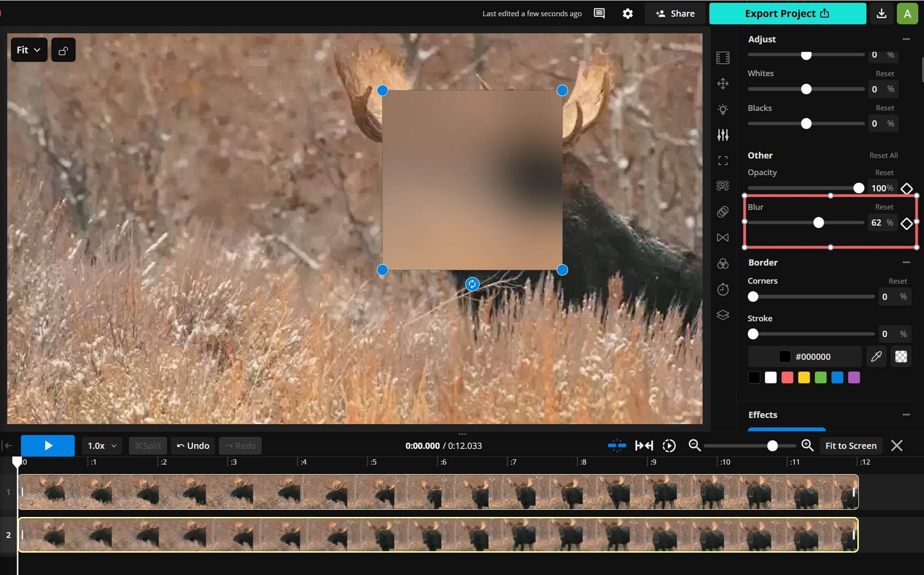Image resolution: width=924 pixels, height=575 pixels.
Task: Collapse the Border section
Action: tap(905, 262)
